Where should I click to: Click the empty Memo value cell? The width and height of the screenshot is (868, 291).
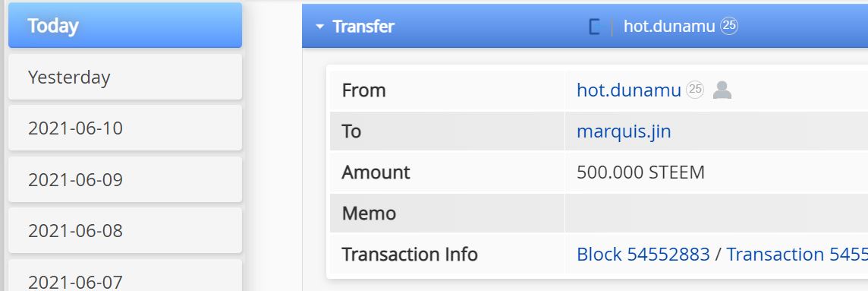pos(716,214)
